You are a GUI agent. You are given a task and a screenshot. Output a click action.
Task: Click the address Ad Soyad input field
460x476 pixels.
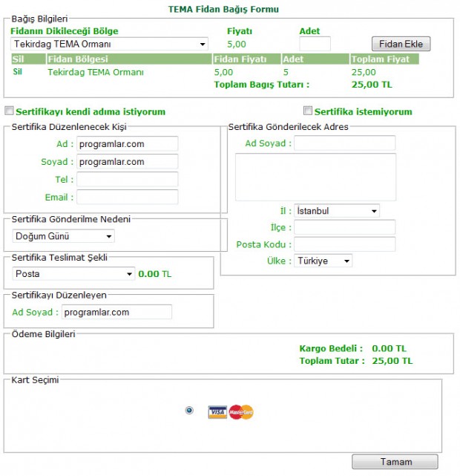pyautogui.click(x=345, y=143)
